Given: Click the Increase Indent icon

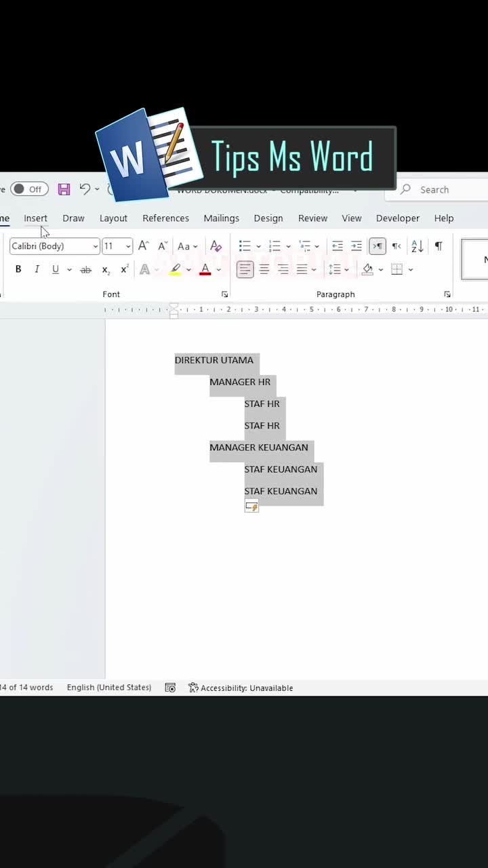Looking at the screenshot, I should [356, 245].
